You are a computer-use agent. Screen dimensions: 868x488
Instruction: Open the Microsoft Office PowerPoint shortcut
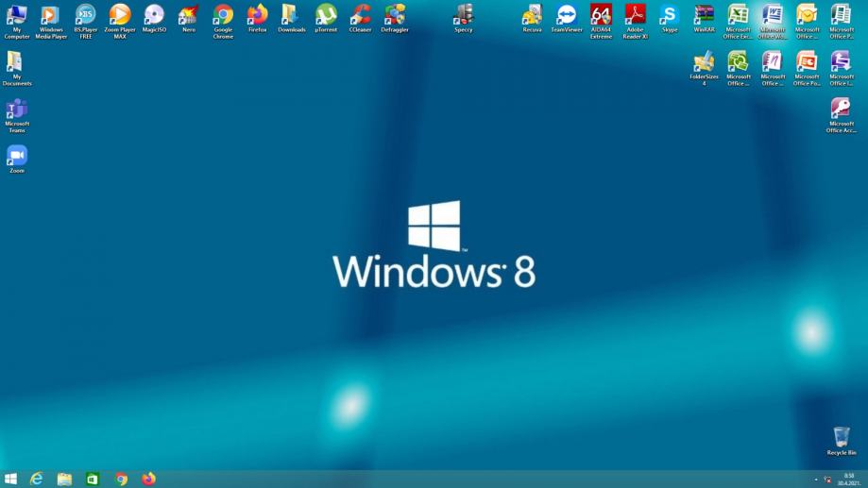pos(808,69)
